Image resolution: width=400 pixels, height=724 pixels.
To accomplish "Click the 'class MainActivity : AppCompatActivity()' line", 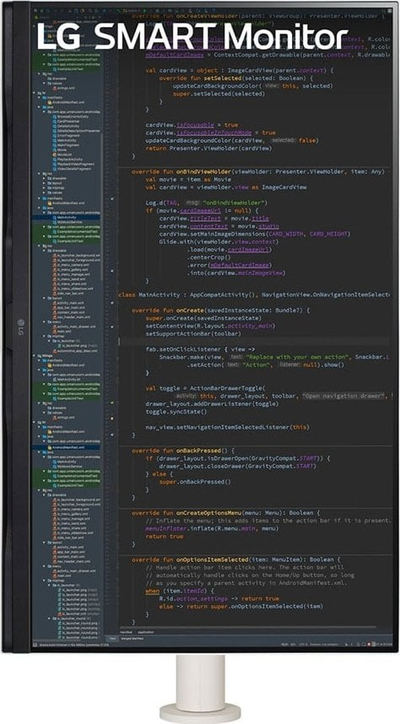I will (254, 295).
